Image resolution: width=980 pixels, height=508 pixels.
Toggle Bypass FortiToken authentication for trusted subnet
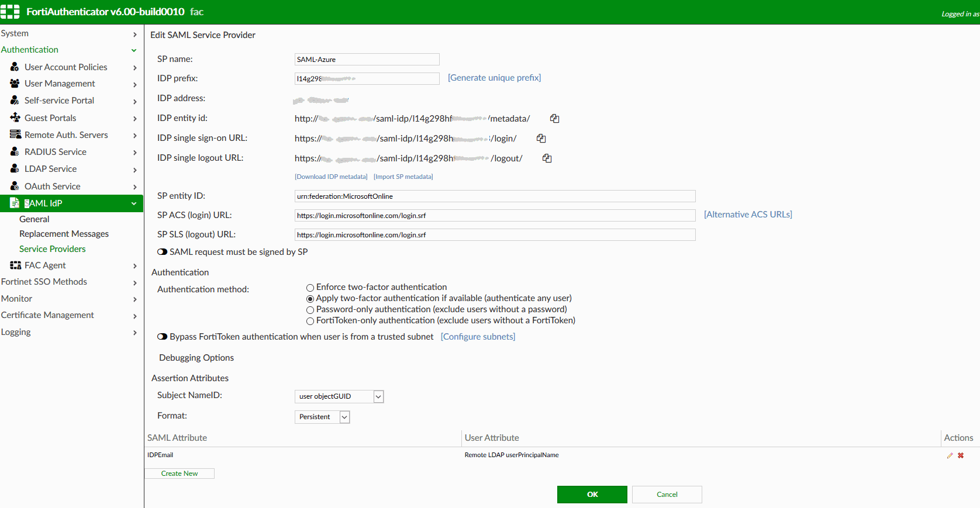[163, 337]
